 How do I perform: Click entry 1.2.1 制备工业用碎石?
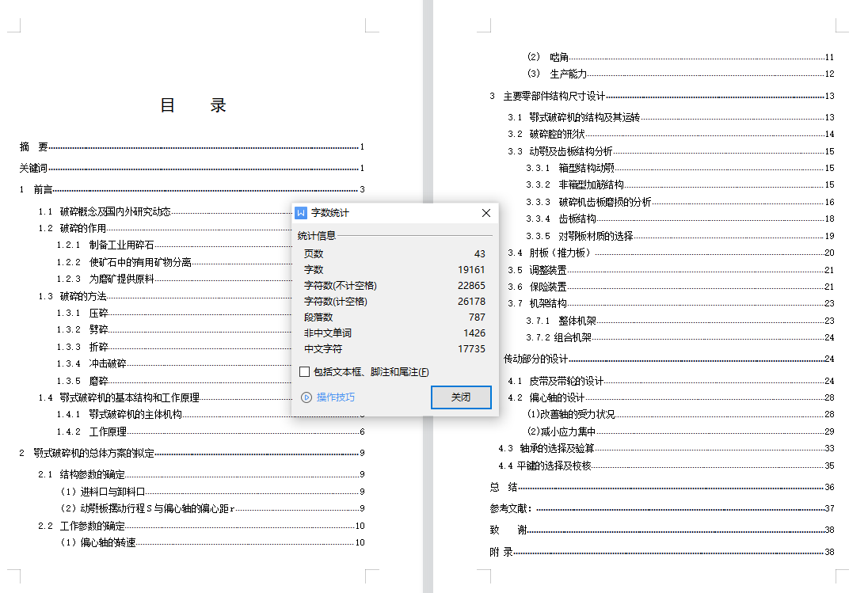pyautogui.click(x=173, y=245)
